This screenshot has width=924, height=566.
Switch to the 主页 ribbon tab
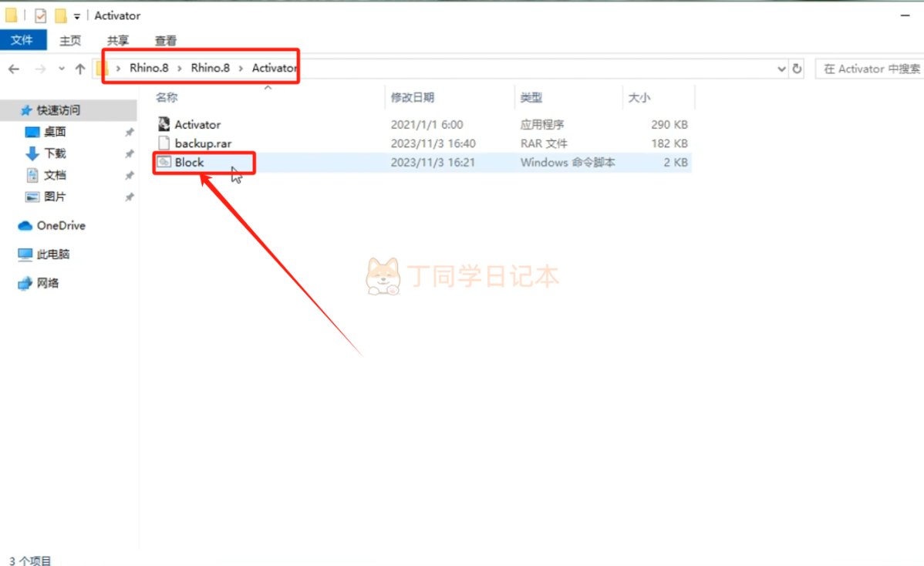click(x=70, y=41)
